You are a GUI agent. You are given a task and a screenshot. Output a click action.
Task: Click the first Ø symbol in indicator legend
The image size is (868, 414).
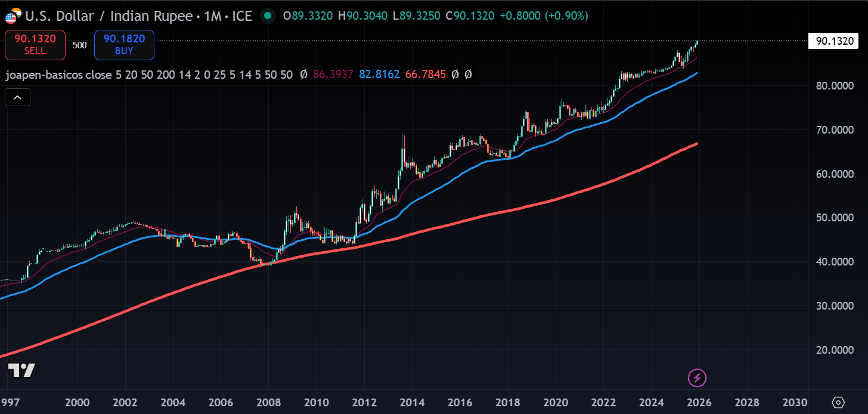[x=303, y=75]
